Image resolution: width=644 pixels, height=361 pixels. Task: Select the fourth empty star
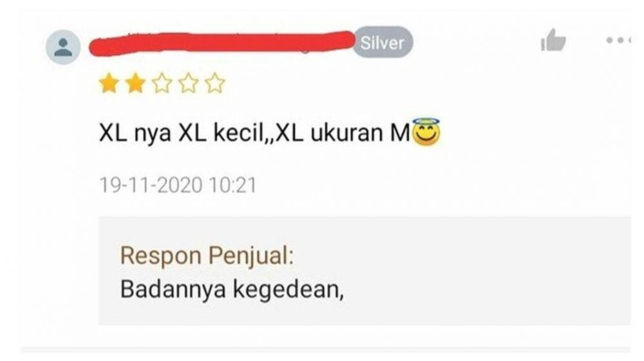point(189,83)
